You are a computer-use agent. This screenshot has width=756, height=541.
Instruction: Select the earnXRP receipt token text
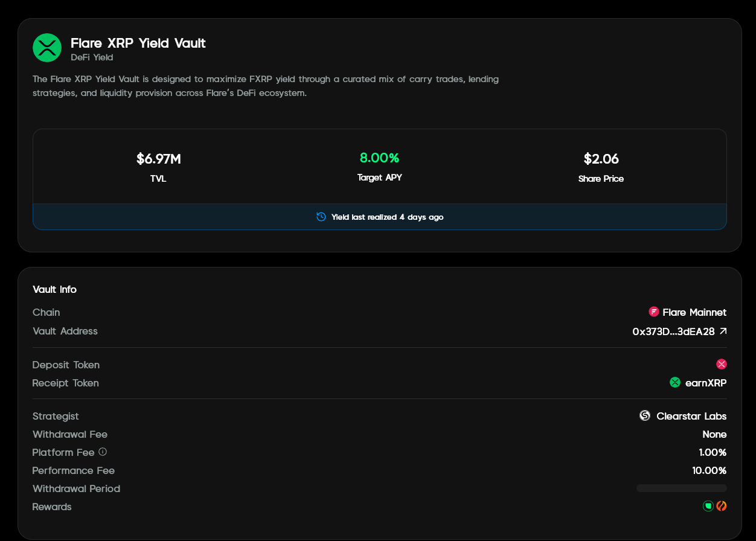point(705,382)
